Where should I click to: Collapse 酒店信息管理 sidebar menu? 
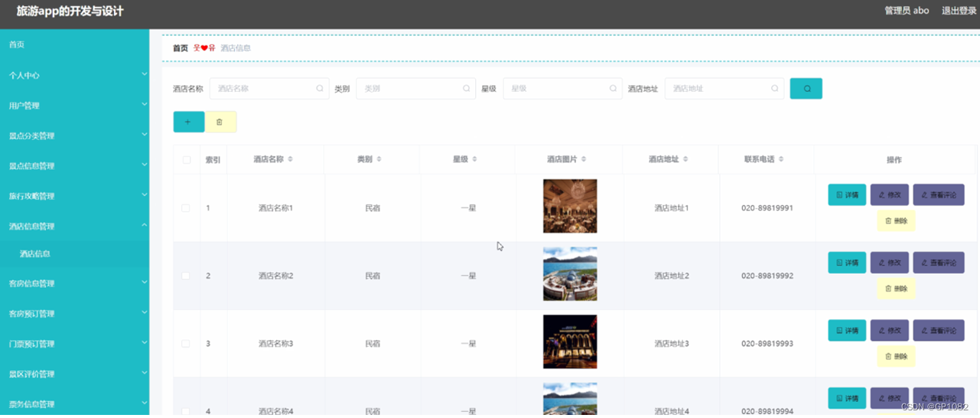click(x=74, y=226)
